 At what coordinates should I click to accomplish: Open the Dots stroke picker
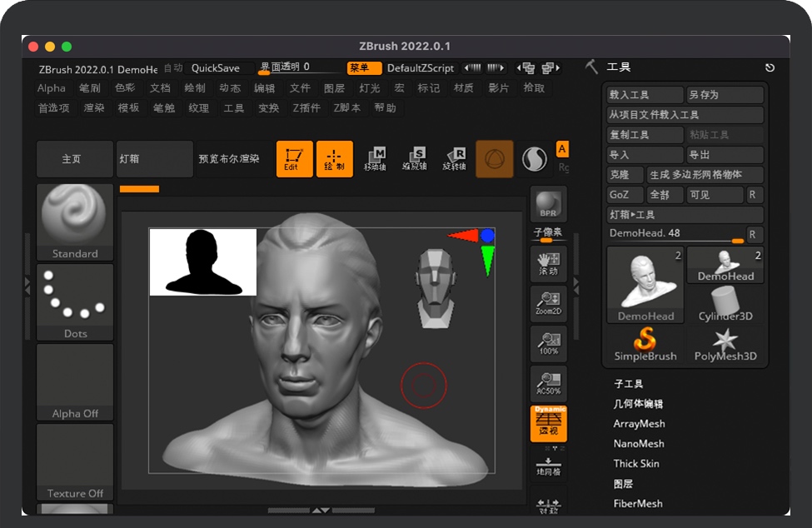click(75, 301)
